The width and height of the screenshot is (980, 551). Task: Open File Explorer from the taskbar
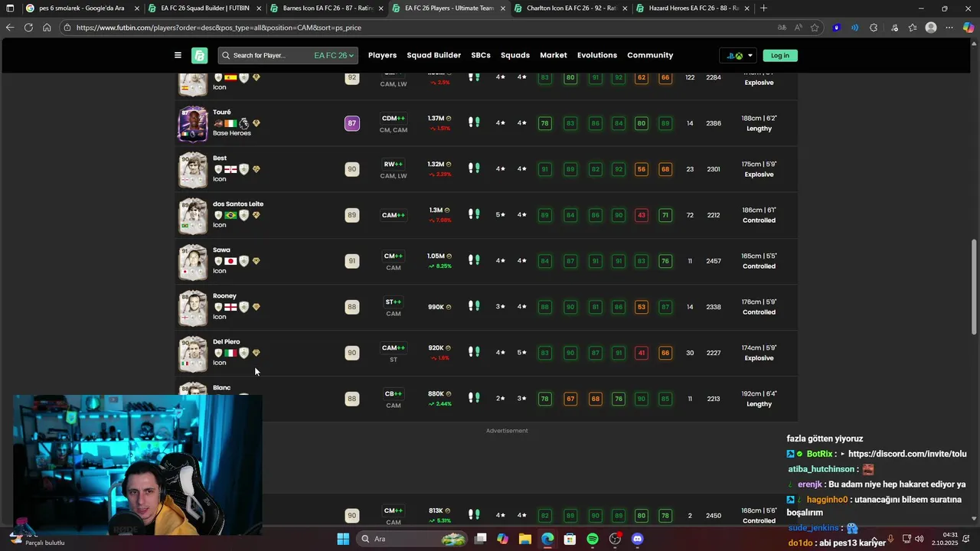tap(525, 539)
